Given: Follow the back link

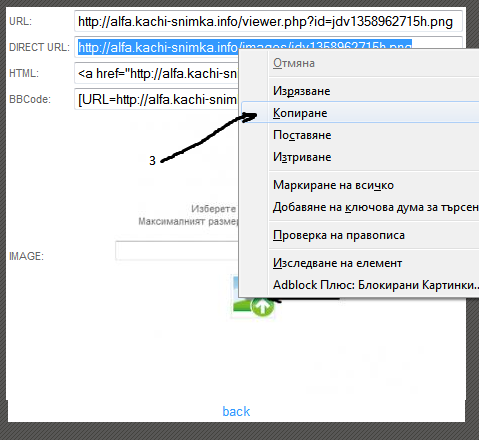Looking at the screenshot, I should click(236, 411).
